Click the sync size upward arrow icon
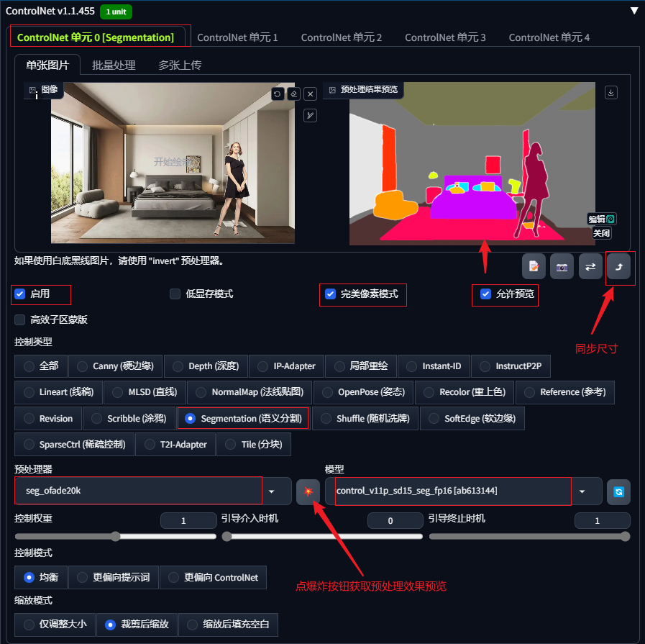Viewport: 645px width, 644px height. click(x=618, y=266)
